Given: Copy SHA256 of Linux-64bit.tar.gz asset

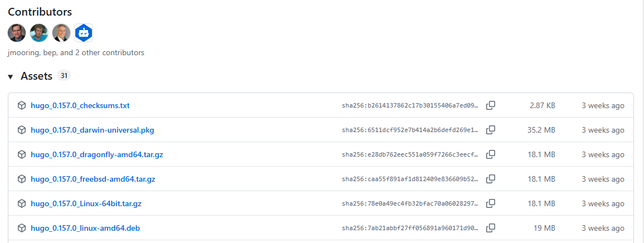Looking at the screenshot, I should point(491,203).
